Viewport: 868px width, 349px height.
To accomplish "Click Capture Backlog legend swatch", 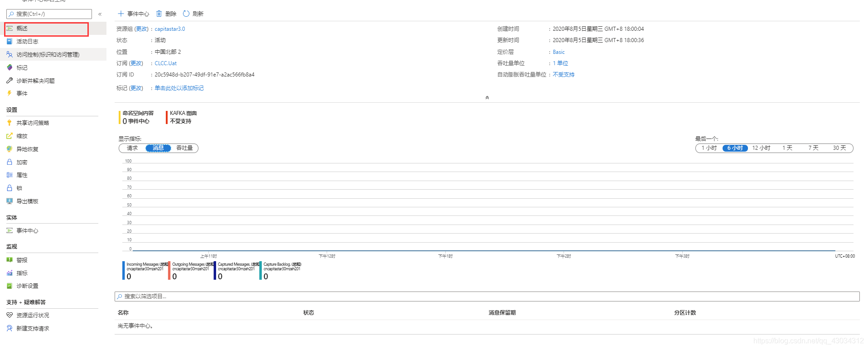I will coord(261,270).
